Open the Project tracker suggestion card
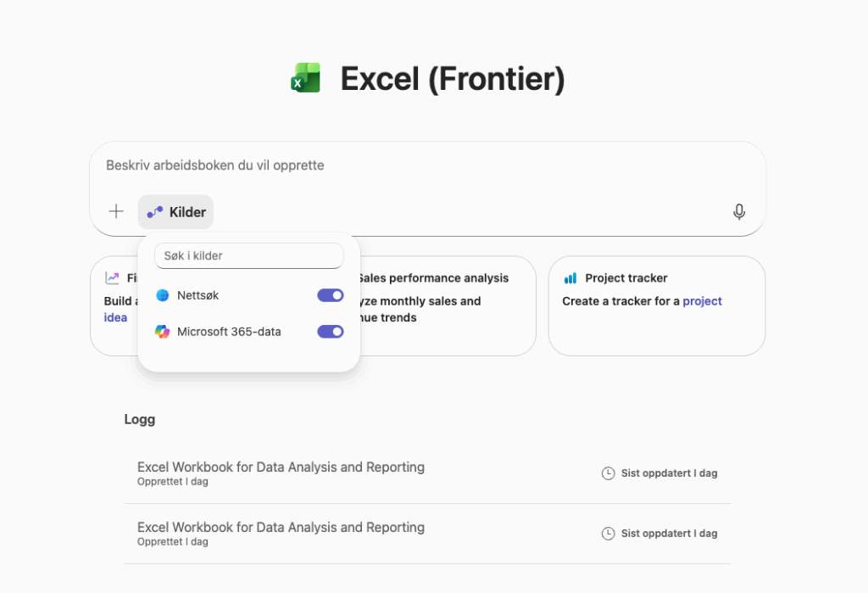The image size is (868, 593). pyautogui.click(x=656, y=322)
